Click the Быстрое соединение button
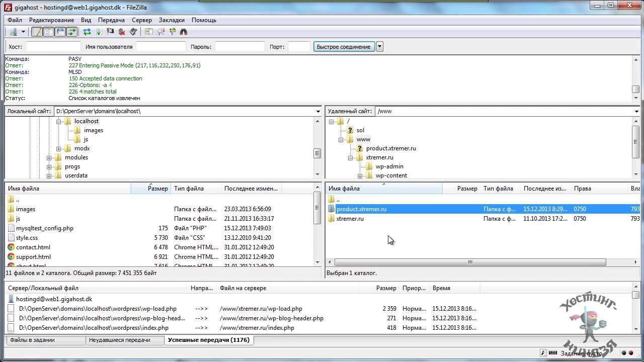The width and height of the screenshot is (644, 362). (344, 47)
